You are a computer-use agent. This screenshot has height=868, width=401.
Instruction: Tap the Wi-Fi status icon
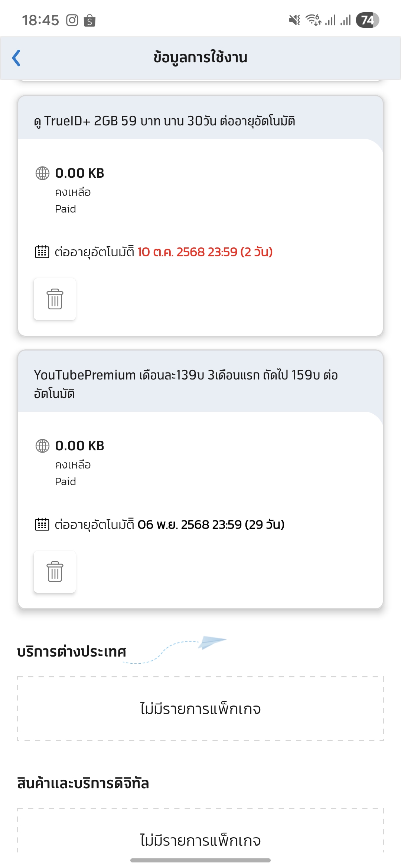[x=313, y=20]
